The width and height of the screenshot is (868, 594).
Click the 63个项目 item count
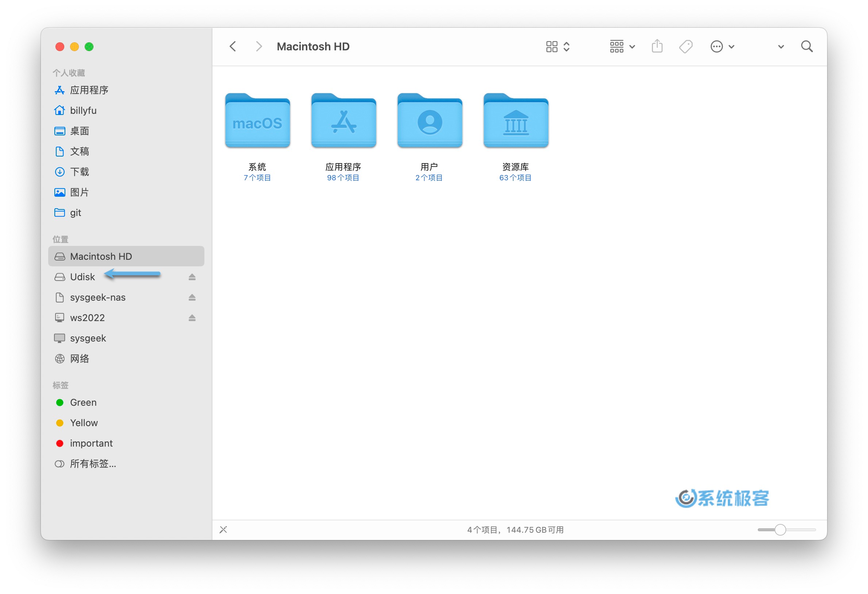[515, 178]
